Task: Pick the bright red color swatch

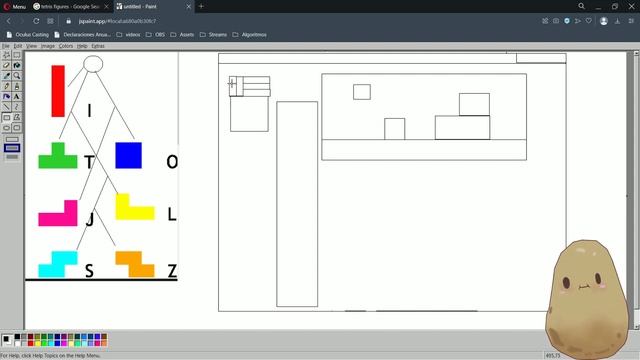Action: click(x=31, y=343)
